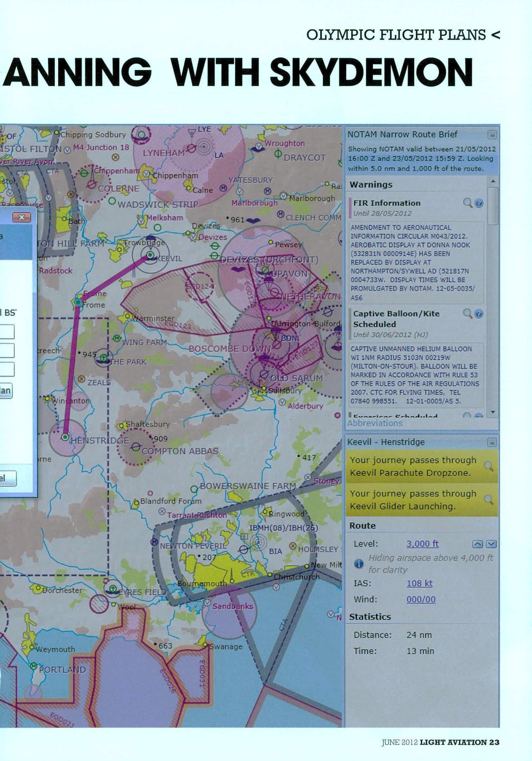Change the wind setting 000/00
Image resolution: width=532 pixels, height=761 pixels.
click(x=421, y=599)
